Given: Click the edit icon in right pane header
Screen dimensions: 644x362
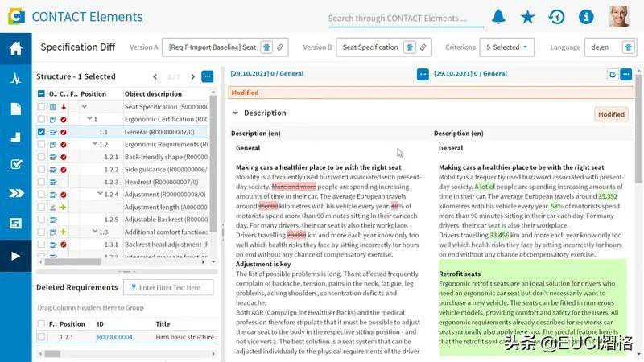Looking at the screenshot, I should (613, 74).
